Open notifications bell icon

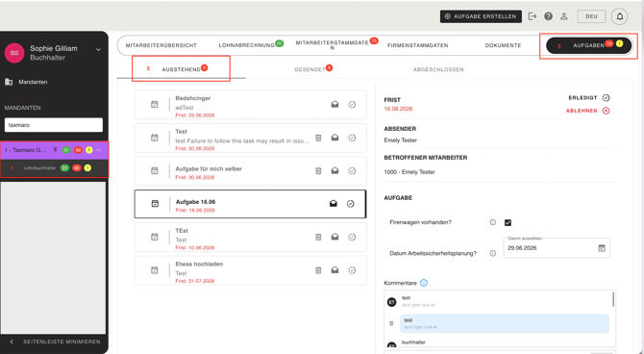pyautogui.click(x=620, y=16)
